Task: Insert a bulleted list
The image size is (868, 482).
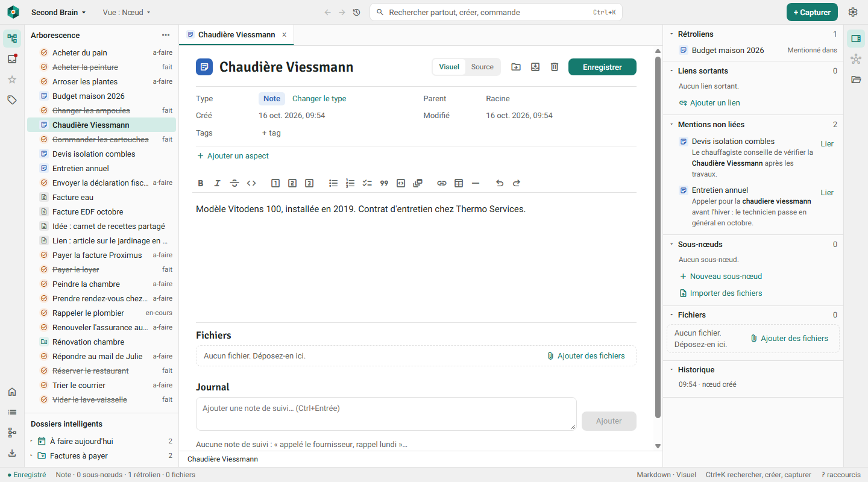Action: coord(333,183)
